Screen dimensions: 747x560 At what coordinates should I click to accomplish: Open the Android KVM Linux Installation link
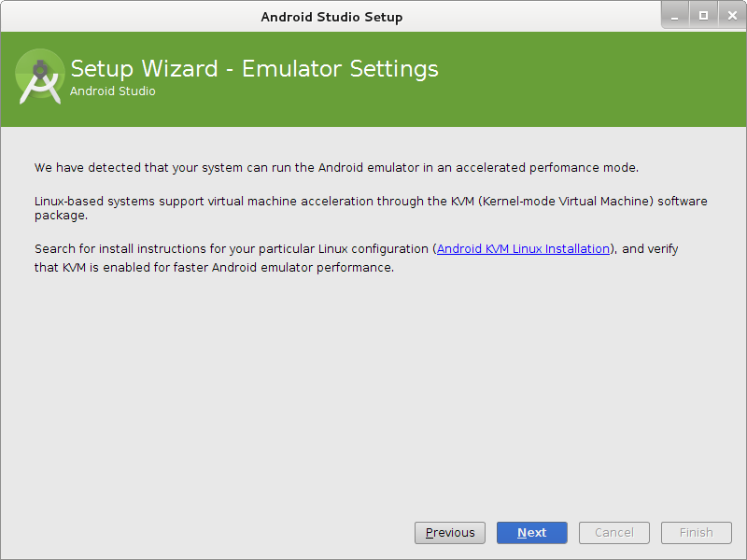pyautogui.click(x=523, y=248)
